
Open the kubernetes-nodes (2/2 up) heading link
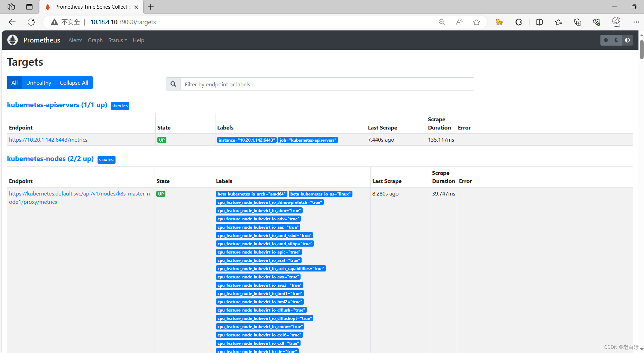pos(50,159)
